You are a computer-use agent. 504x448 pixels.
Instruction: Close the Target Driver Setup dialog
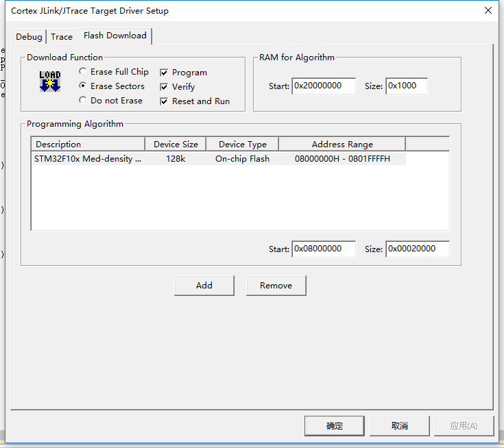coord(488,11)
